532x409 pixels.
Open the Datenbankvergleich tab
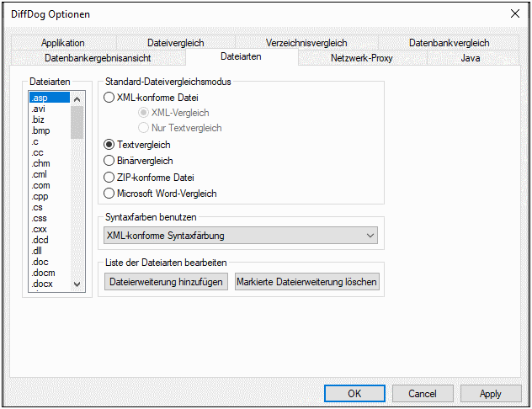point(449,43)
